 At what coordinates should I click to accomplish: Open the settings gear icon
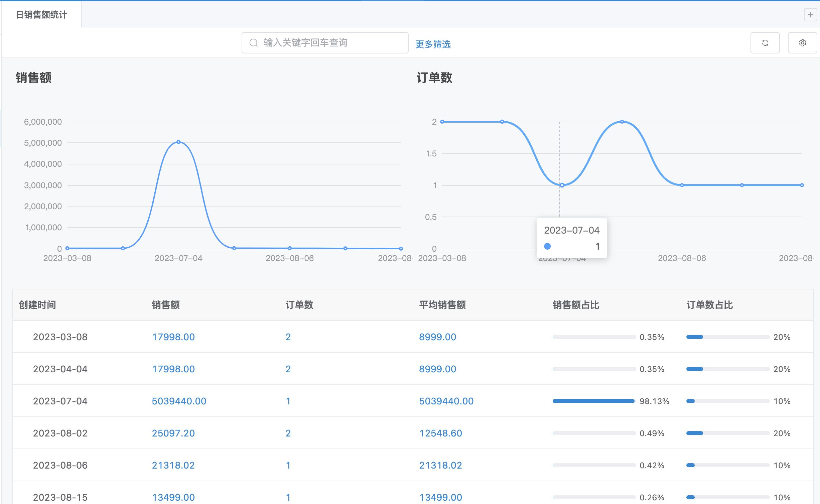click(x=802, y=43)
